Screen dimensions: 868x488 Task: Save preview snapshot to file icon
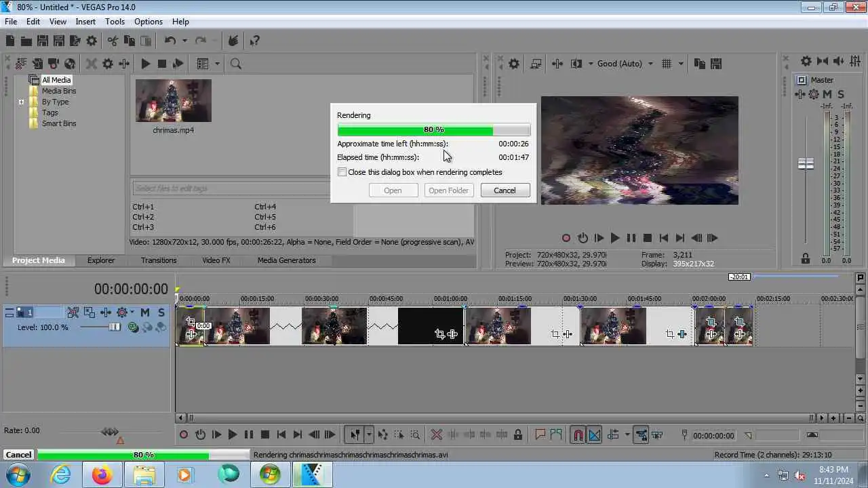[x=715, y=64]
